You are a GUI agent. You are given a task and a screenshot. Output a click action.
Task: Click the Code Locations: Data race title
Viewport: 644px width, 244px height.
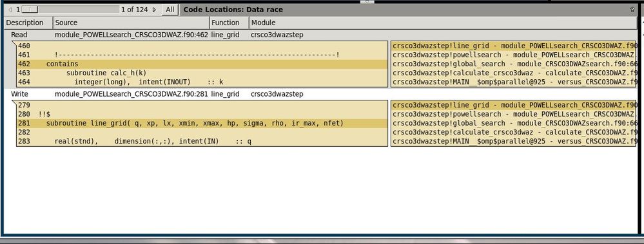pos(233,10)
